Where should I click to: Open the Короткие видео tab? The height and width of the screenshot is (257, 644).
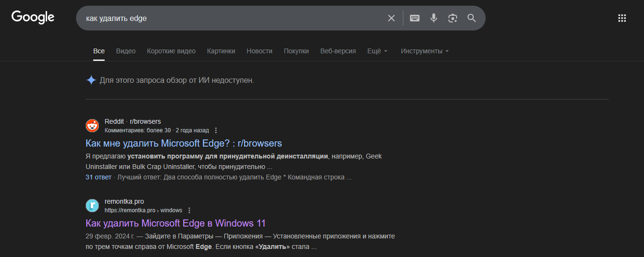[x=171, y=51]
